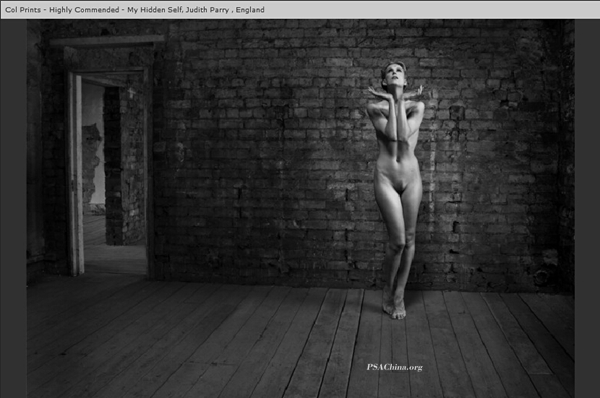Viewport: 600px width, 398px height.
Task: Click "Col Prints" in the caption
Action: tap(23, 10)
